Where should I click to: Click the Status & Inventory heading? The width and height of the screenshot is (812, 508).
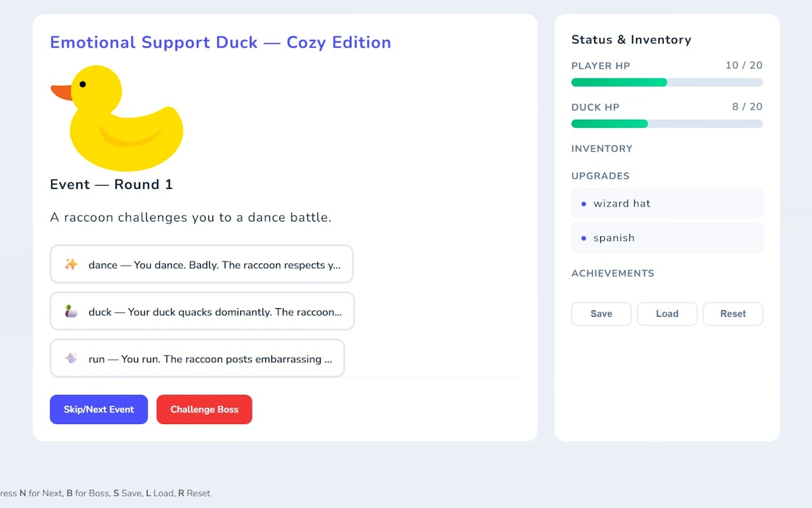pyautogui.click(x=631, y=39)
